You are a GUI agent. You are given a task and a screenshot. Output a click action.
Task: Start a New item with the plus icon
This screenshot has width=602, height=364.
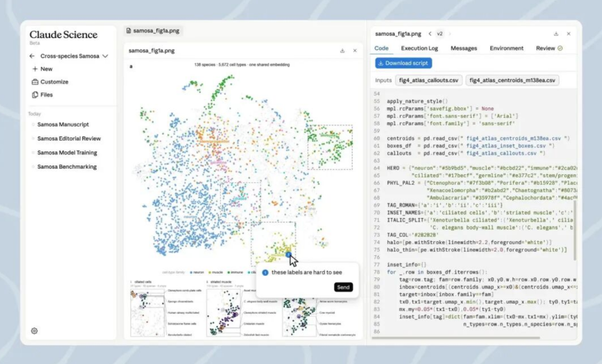tap(35, 69)
